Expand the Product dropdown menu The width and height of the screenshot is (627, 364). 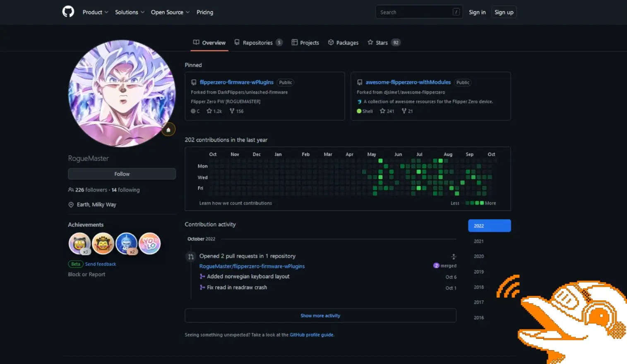click(x=95, y=12)
